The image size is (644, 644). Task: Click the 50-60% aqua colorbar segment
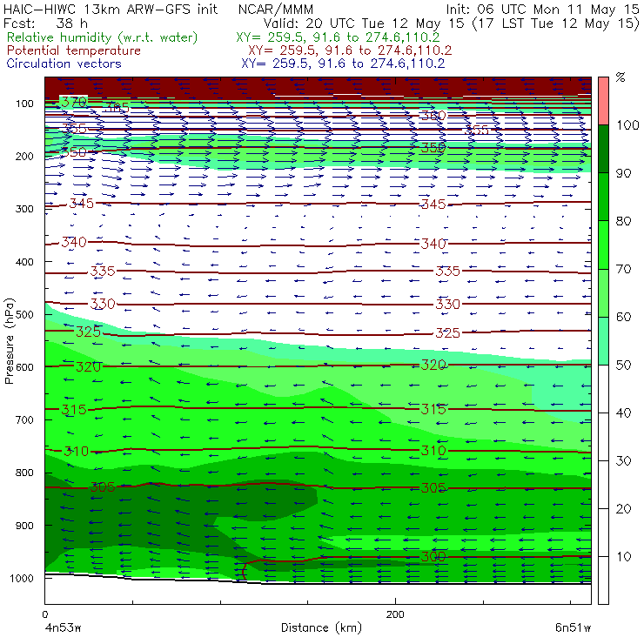[x=603, y=341]
